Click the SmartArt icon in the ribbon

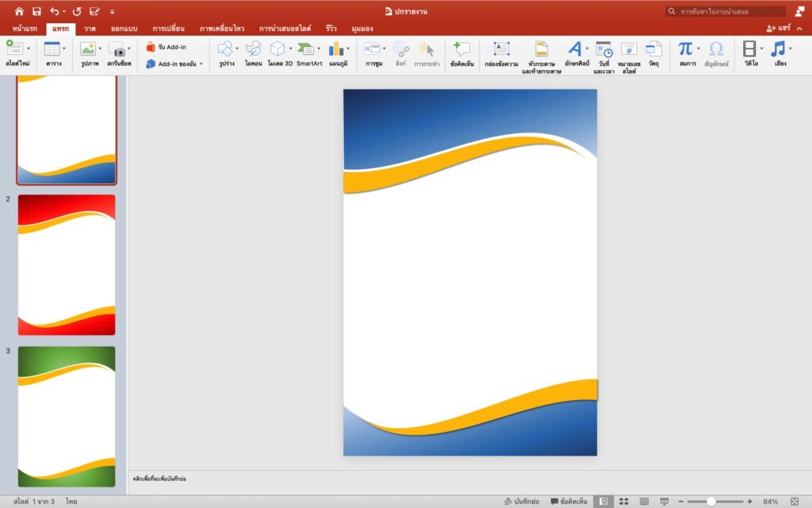coord(306,49)
